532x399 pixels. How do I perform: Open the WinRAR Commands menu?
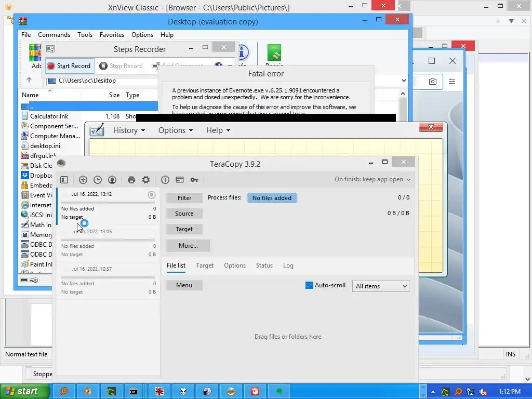[54, 35]
